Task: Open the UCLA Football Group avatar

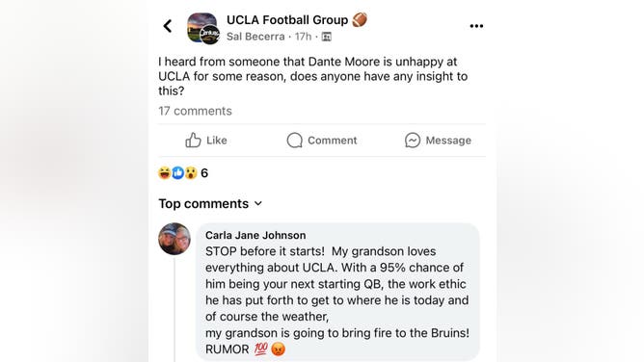Action: pos(202,28)
